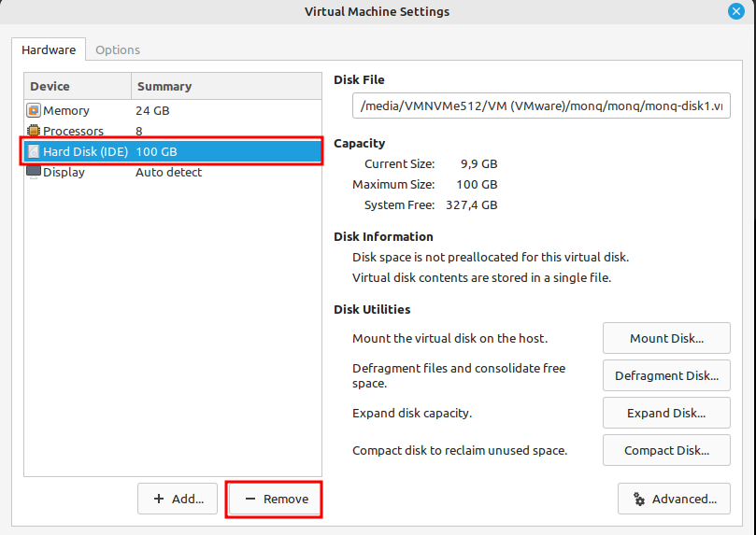Select the Processors row label

coord(73,131)
